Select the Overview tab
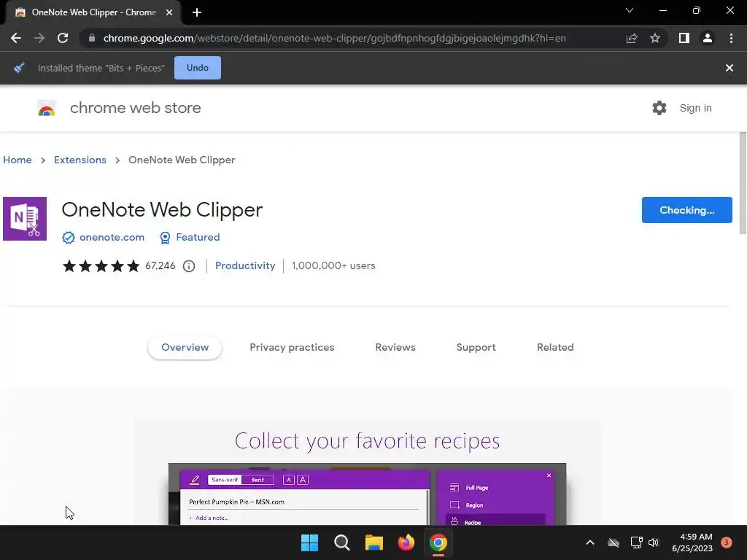747x560 pixels. (x=185, y=348)
